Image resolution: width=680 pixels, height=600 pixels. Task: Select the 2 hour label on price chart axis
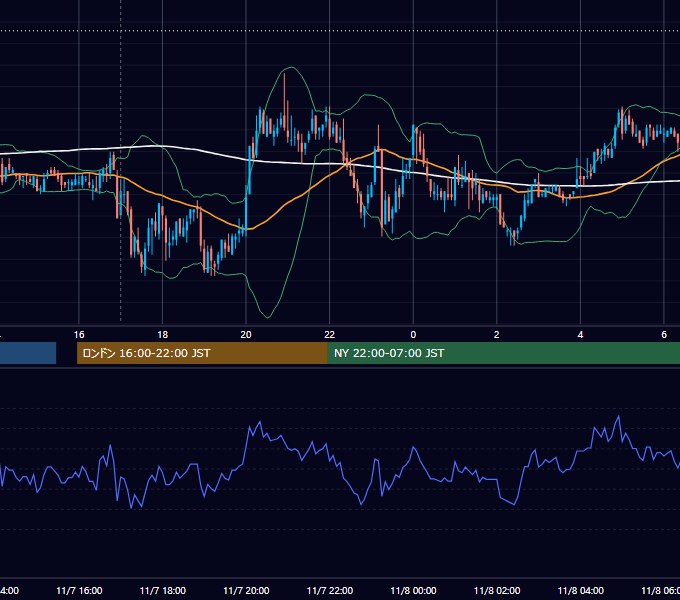click(497, 335)
